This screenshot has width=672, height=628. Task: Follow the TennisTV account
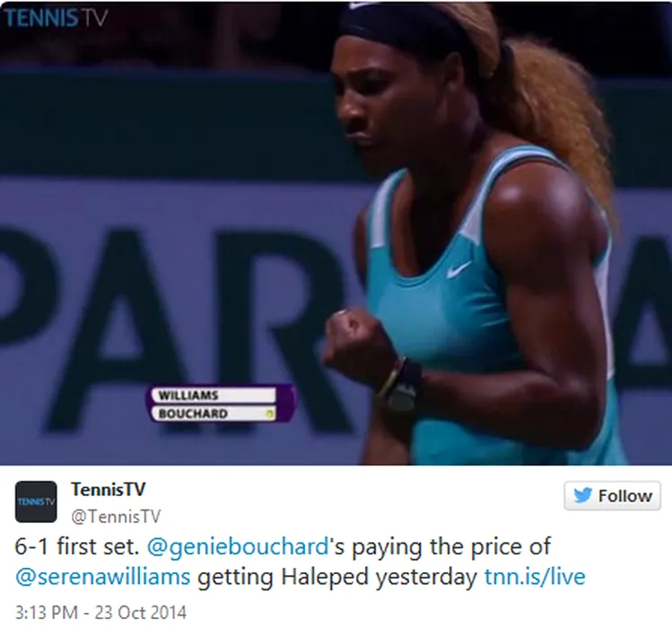click(x=612, y=495)
